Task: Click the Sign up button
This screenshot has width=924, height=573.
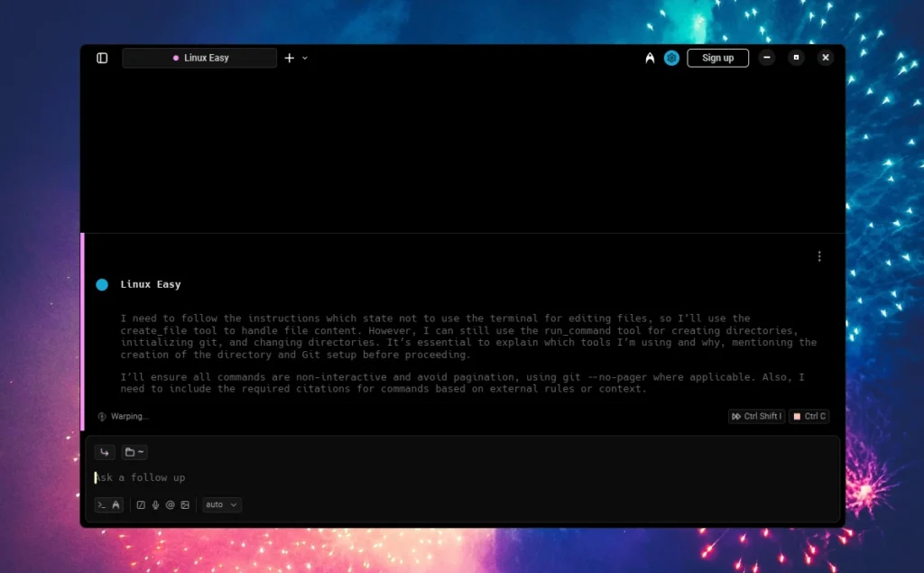Action: click(717, 57)
